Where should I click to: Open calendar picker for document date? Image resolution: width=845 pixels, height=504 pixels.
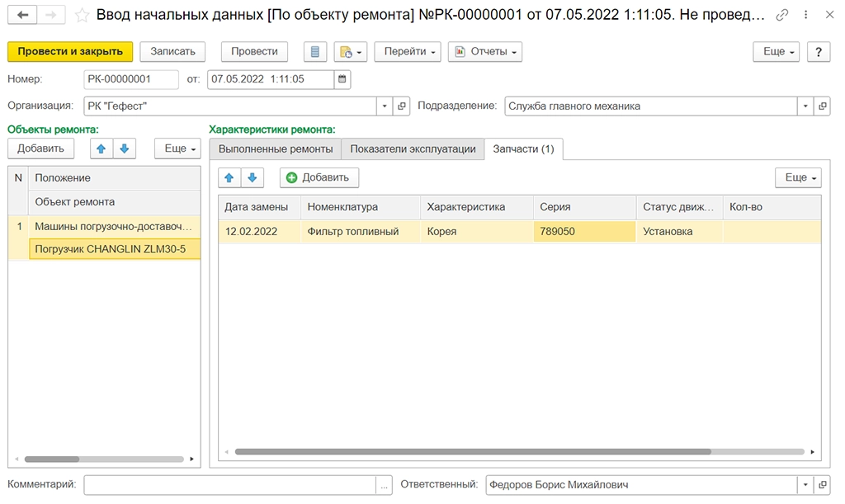pos(342,79)
